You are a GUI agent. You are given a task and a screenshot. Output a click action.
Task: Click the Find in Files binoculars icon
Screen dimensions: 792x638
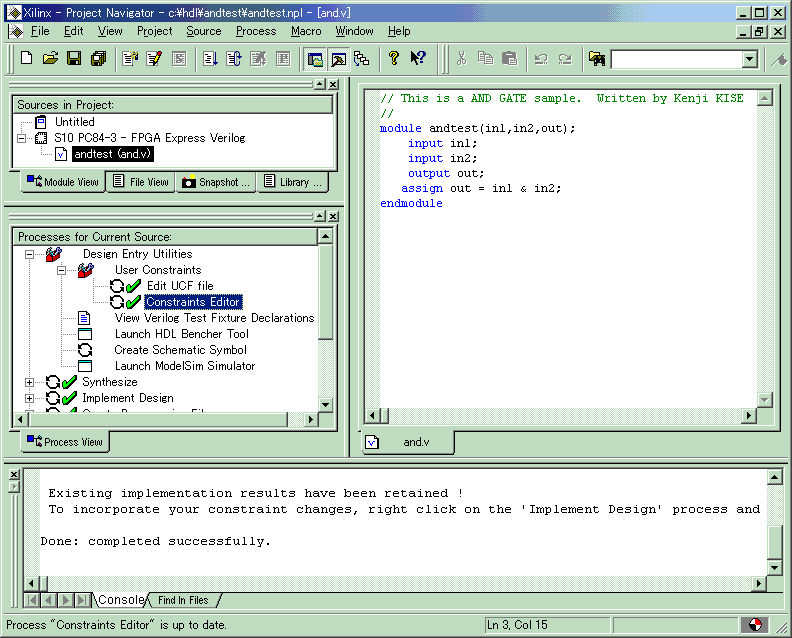tap(597, 59)
